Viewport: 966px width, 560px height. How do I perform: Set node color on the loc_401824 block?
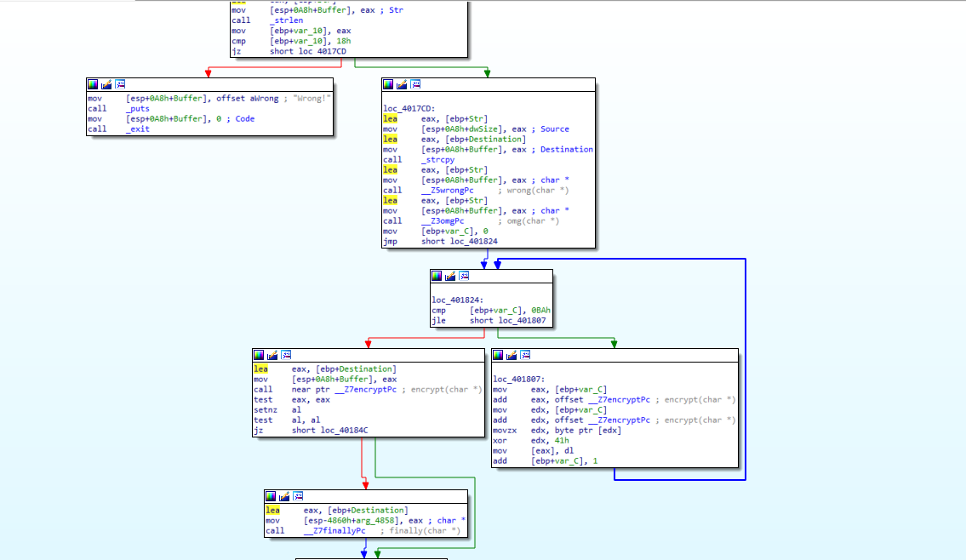point(437,276)
